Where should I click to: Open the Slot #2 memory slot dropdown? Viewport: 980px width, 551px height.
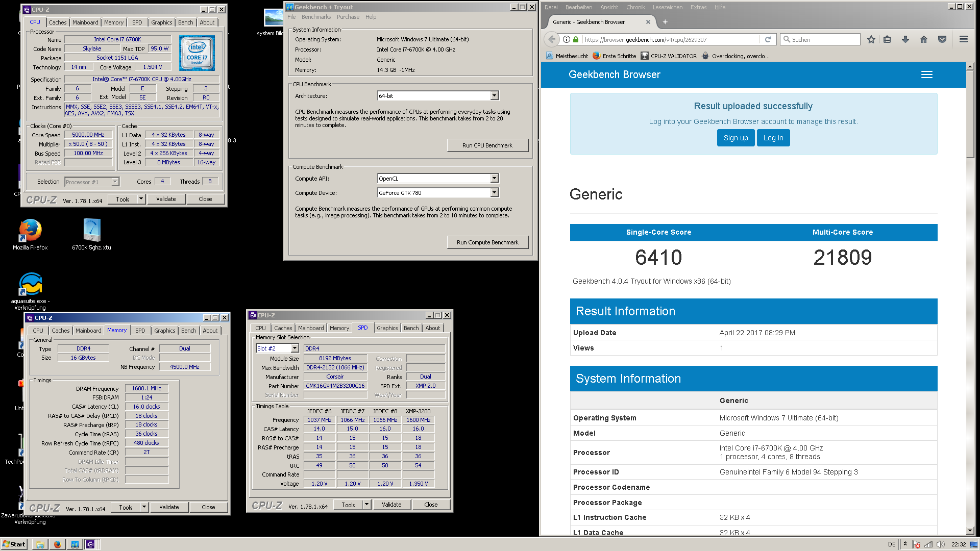click(295, 348)
